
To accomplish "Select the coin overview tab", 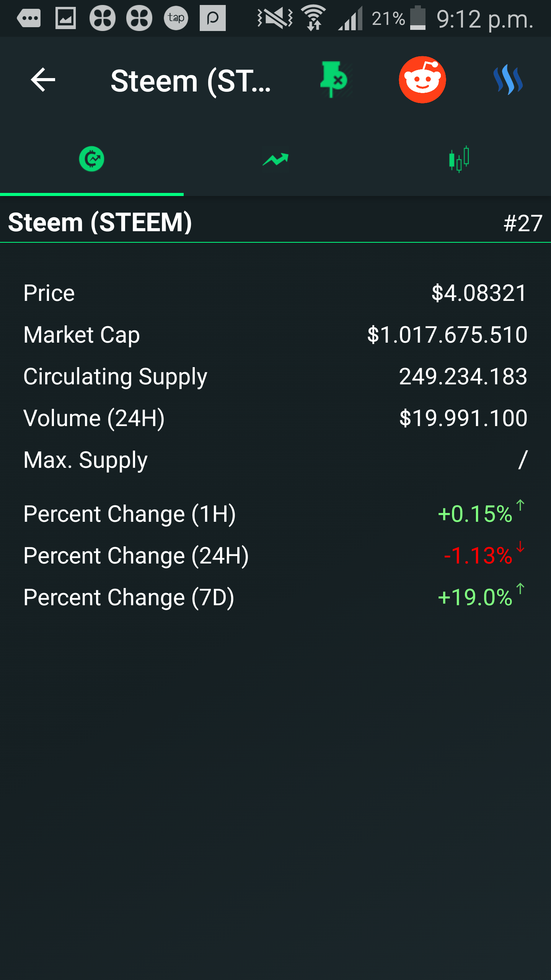I will pyautogui.click(x=92, y=159).
